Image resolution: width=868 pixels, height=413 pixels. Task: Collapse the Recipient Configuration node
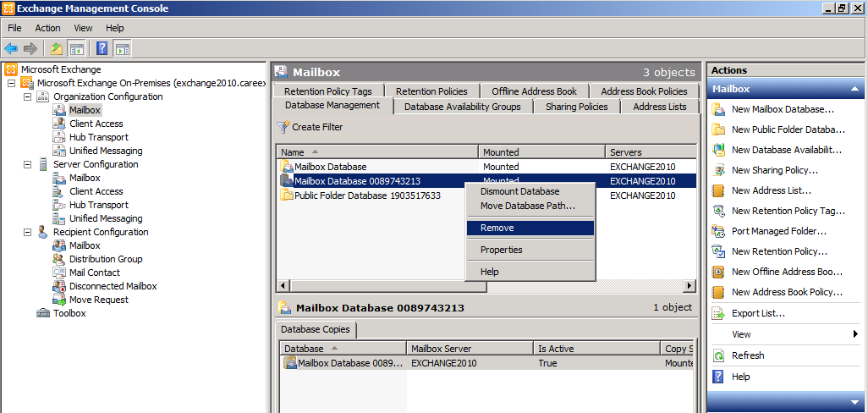(26, 232)
